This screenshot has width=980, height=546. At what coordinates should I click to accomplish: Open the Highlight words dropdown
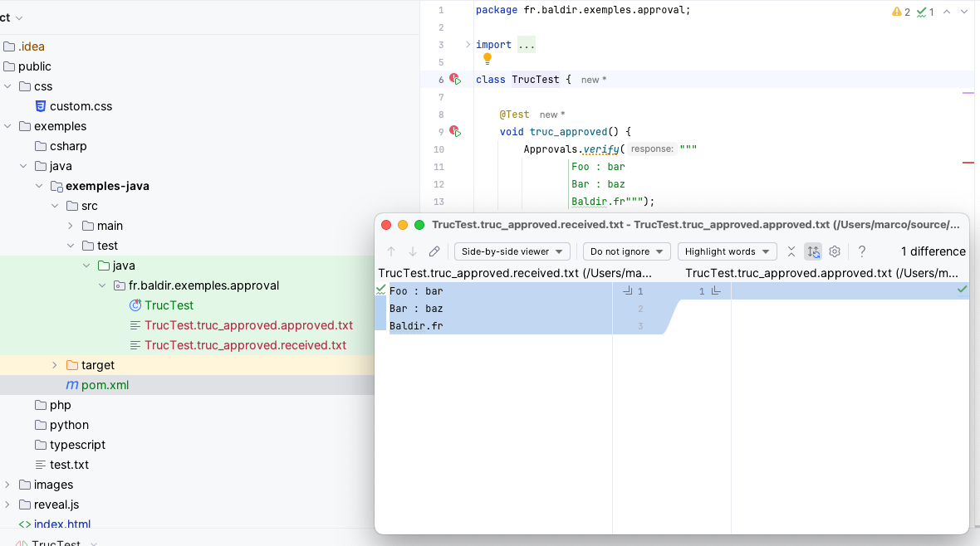coord(727,251)
